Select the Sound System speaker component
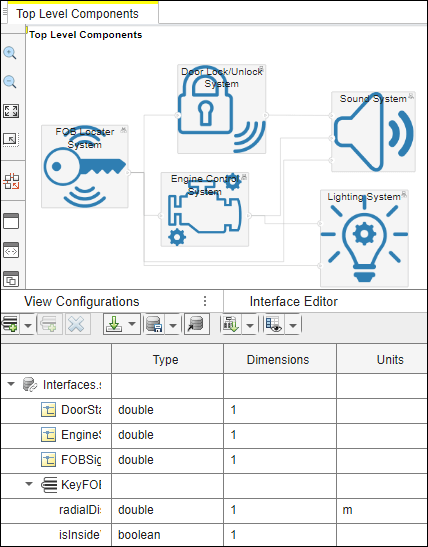 click(x=373, y=132)
